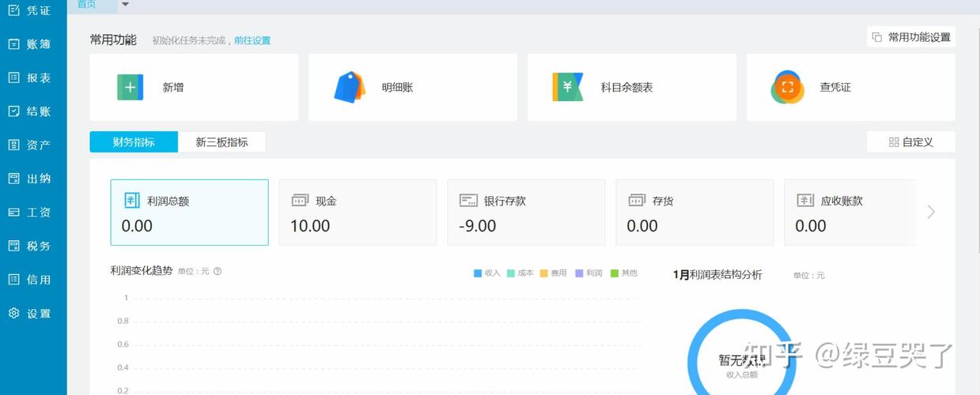Click the 应收账款 value 0.00

pyautogui.click(x=811, y=226)
